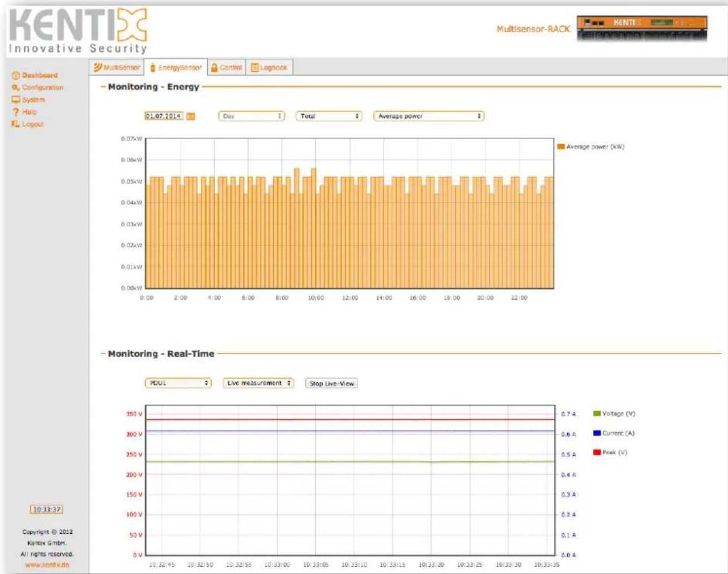Click the Logout icon
The image size is (728, 574).
(16, 124)
